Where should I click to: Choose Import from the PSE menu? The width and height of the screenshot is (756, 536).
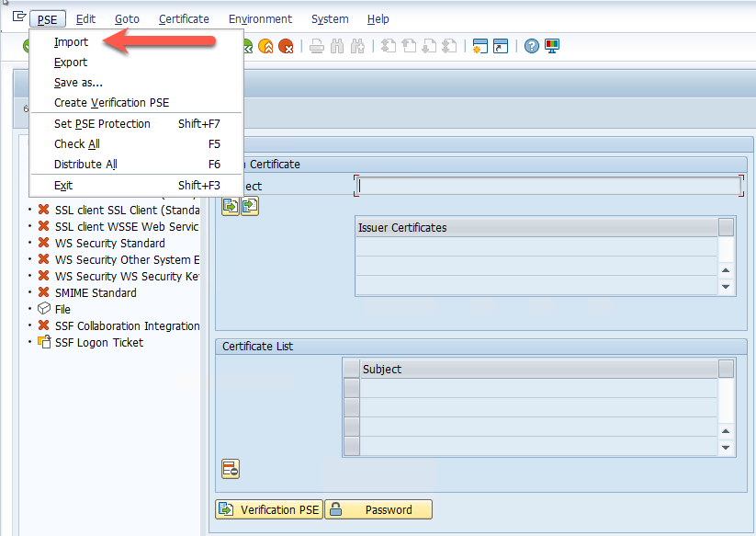pos(71,41)
